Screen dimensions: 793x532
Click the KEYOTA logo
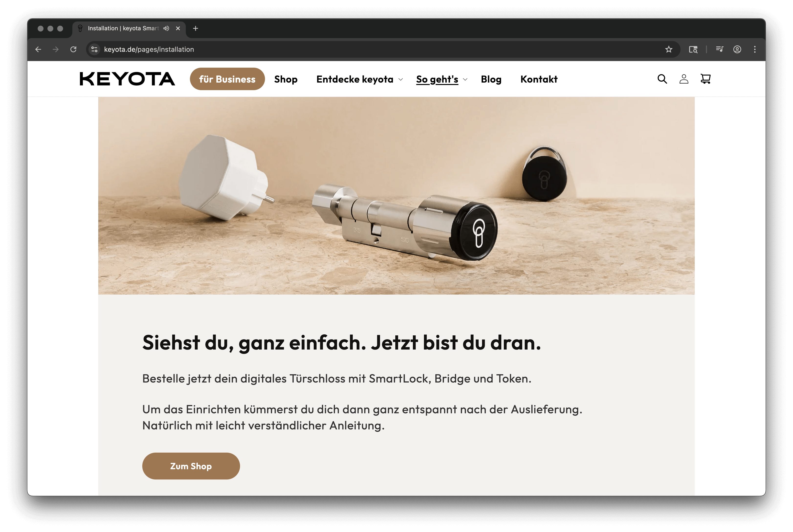(127, 79)
